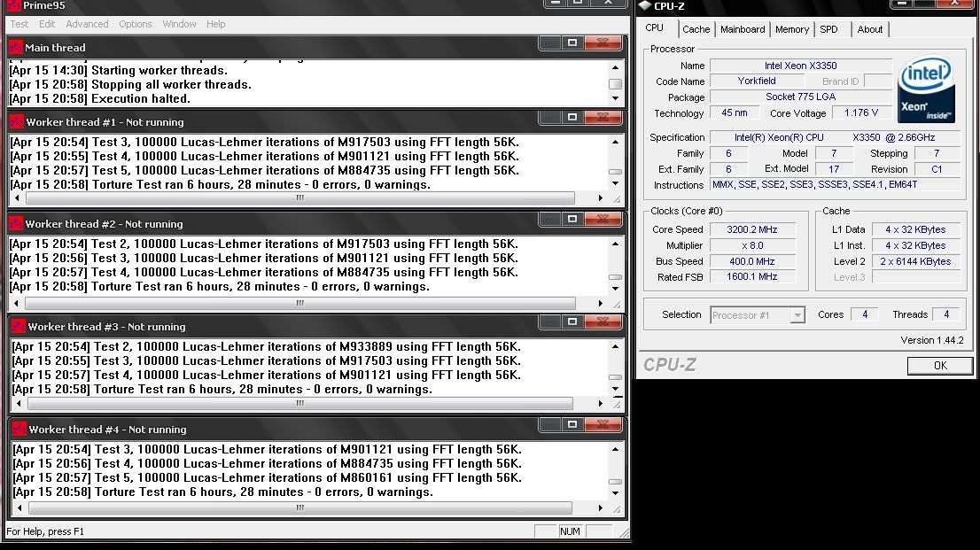Maximize the Worker thread #1 window

572,117
